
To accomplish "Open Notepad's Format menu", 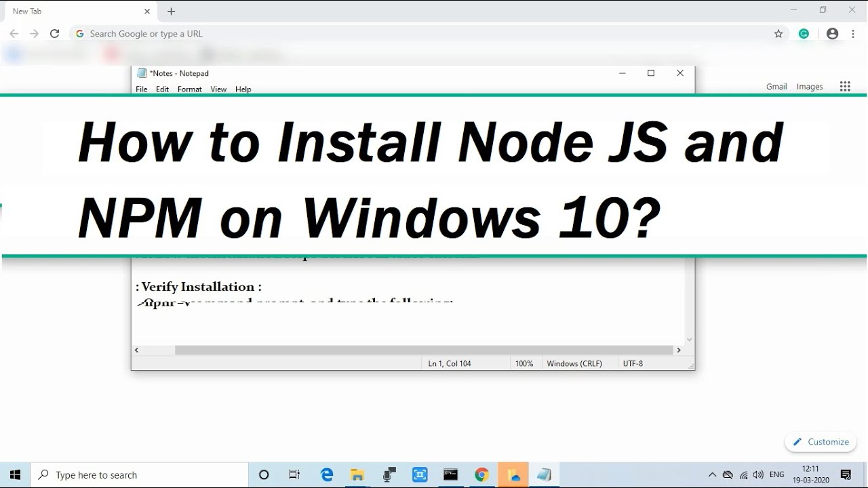I will pyautogui.click(x=190, y=89).
